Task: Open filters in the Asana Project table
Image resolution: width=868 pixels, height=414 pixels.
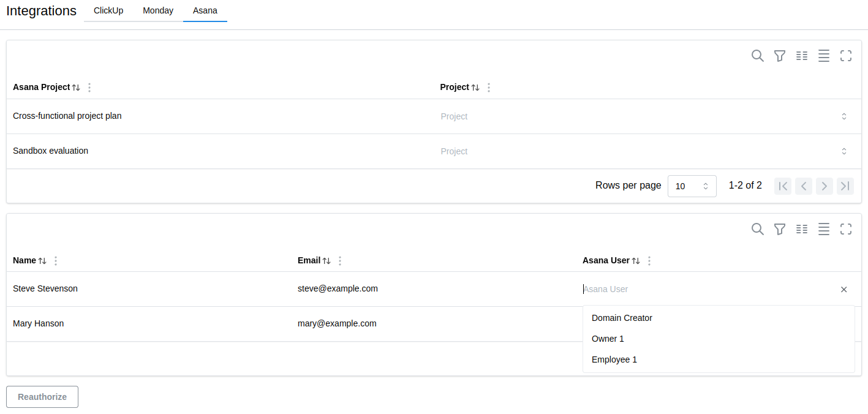Action: (780, 56)
